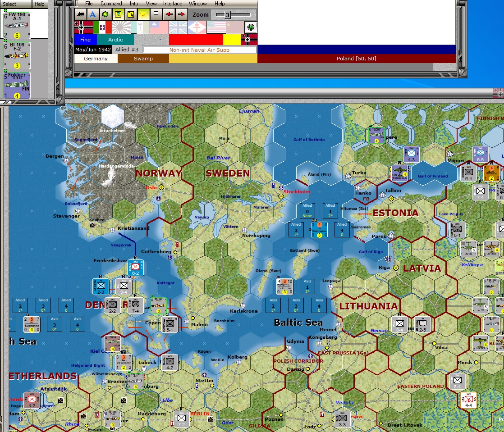The height and width of the screenshot is (432, 504).
Task: Click the Non-init Naval Air Supp field
Action: pos(200,50)
